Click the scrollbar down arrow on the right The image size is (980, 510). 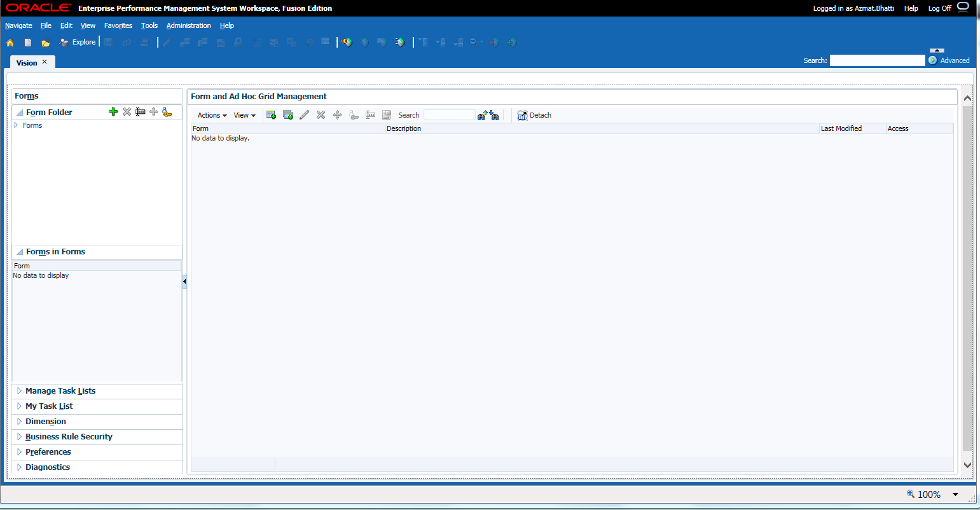[x=967, y=465]
